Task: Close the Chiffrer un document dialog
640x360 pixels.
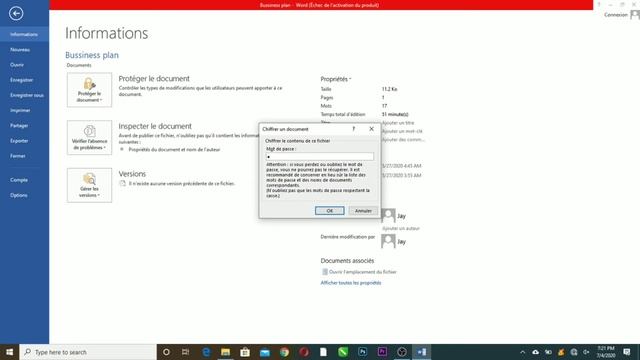Action: click(371, 129)
